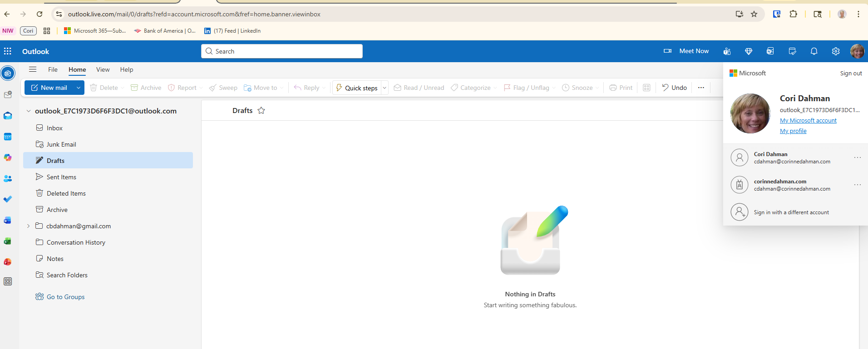Select the Home tab
The image size is (868, 349).
coord(77,69)
